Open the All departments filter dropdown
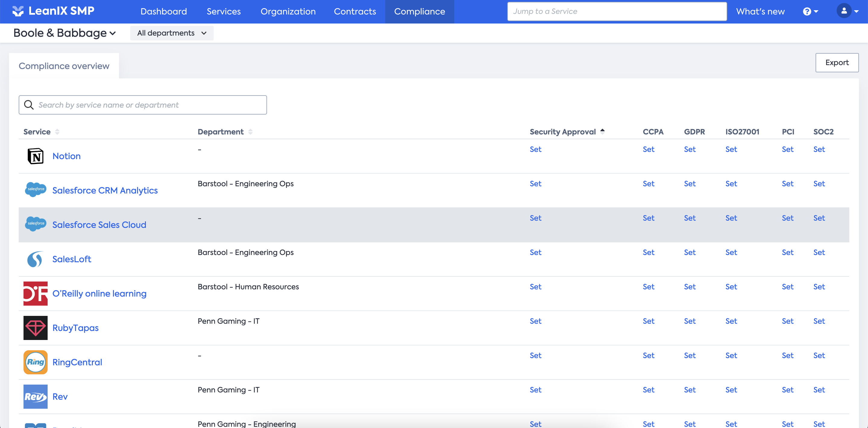This screenshot has height=428, width=868. (171, 33)
